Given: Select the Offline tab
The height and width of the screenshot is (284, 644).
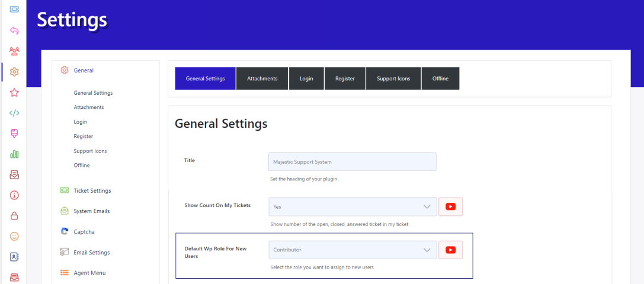Looking at the screenshot, I should 440,79.
